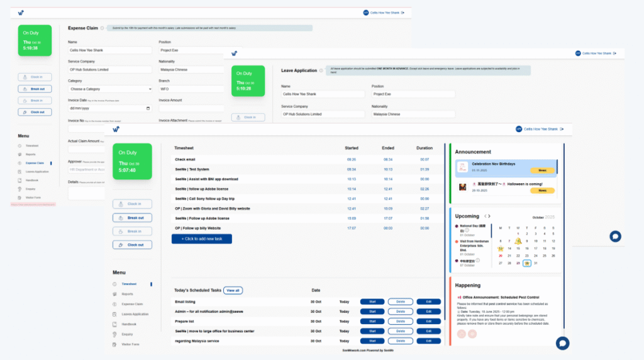Click the info icon beside Expense Claim heading
This screenshot has width=644, height=360.
pyautogui.click(x=103, y=28)
